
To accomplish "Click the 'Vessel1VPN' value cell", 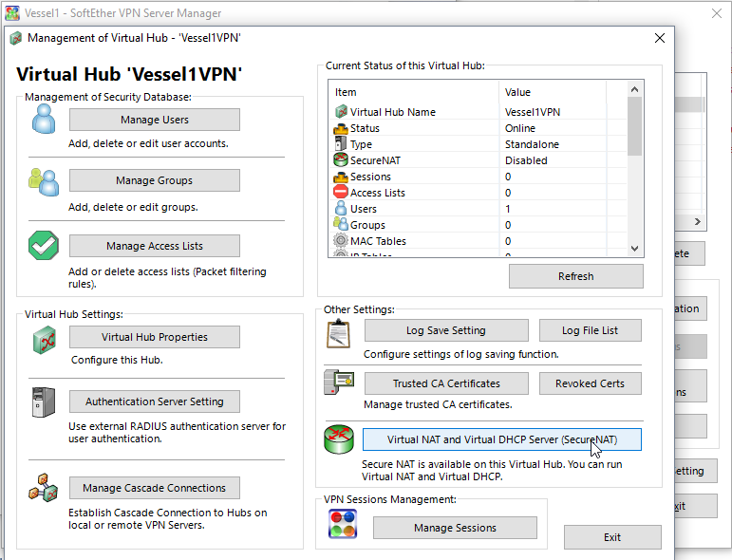I will [533, 112].
